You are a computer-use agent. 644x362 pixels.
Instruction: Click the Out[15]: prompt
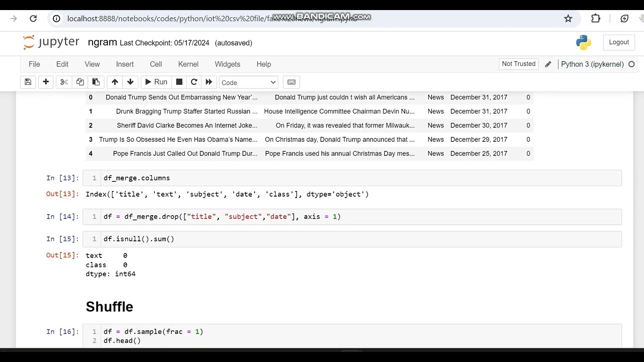point(63,255)
